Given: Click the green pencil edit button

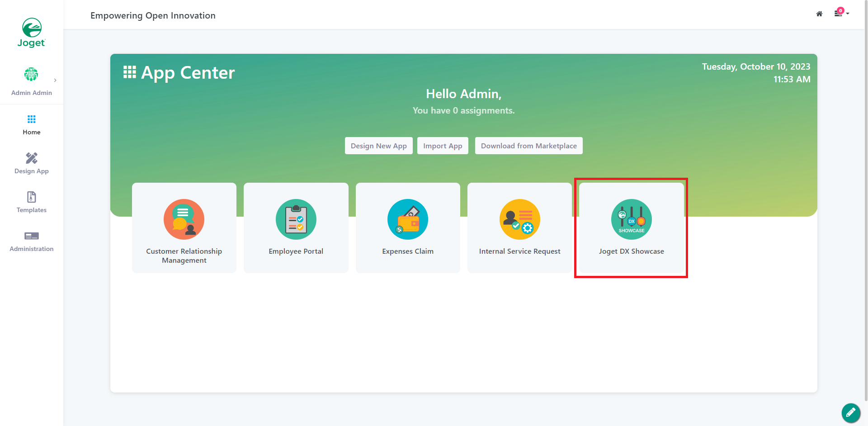Looking at the screenshot, I should [850, 412].
